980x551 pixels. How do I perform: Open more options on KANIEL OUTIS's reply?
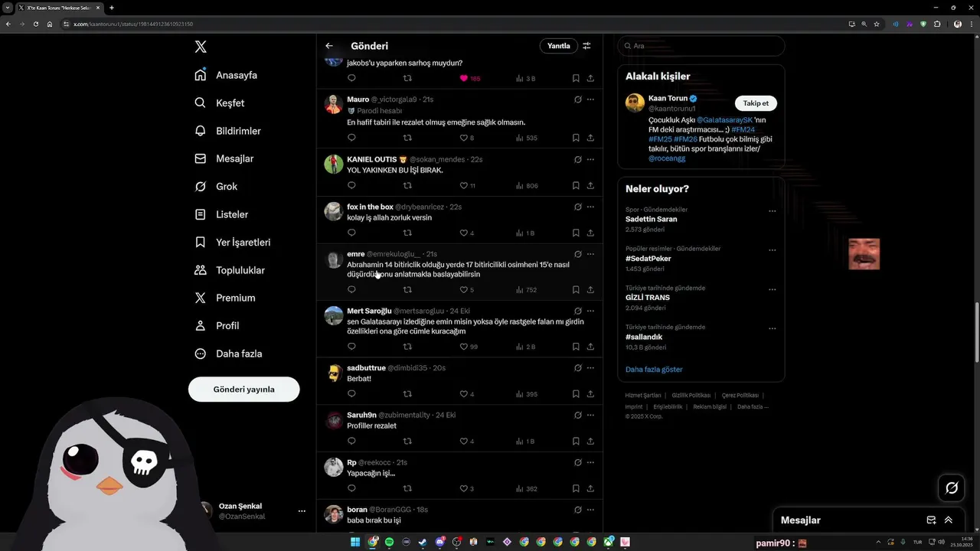pyautogui.click(x=590, y=159)
